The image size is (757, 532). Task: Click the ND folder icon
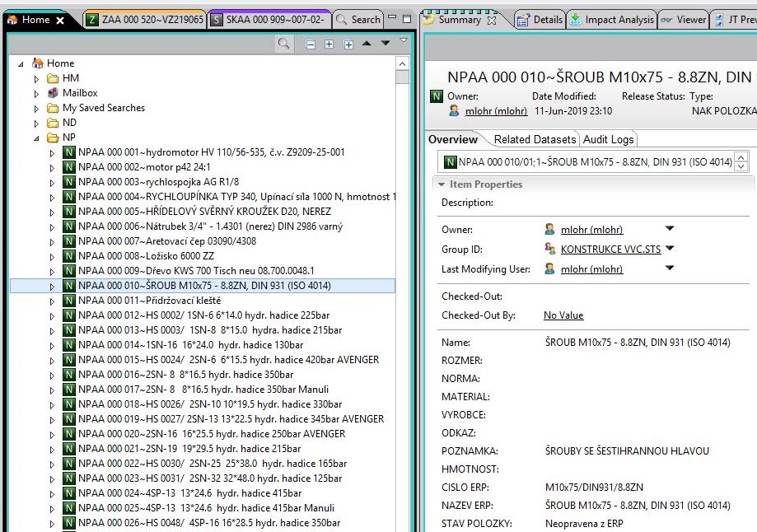tap(53, 123)
